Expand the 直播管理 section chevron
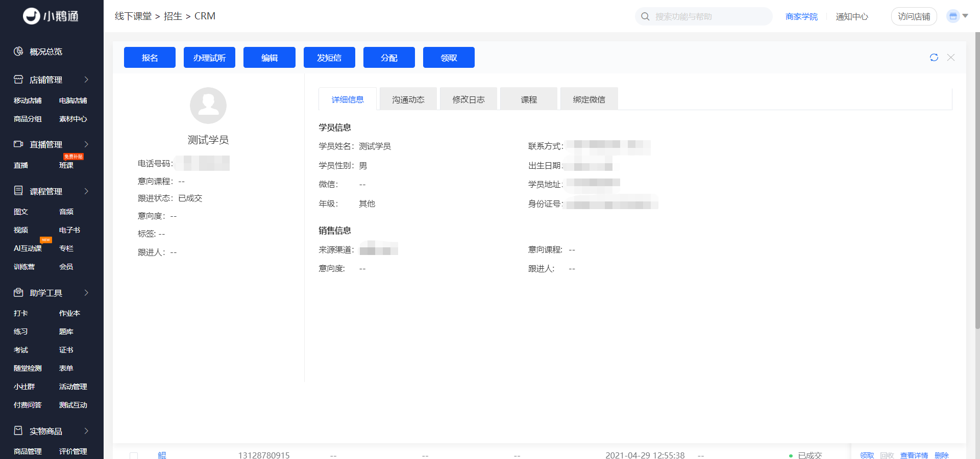The height and width of the screenshot is (459, 980). click(86, 144)
